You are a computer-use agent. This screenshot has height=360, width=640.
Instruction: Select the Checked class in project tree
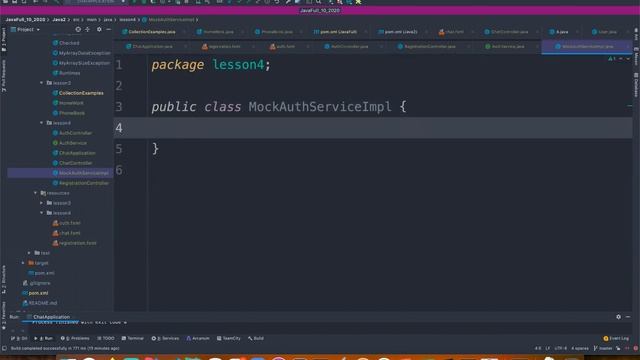tap(66, 43)
